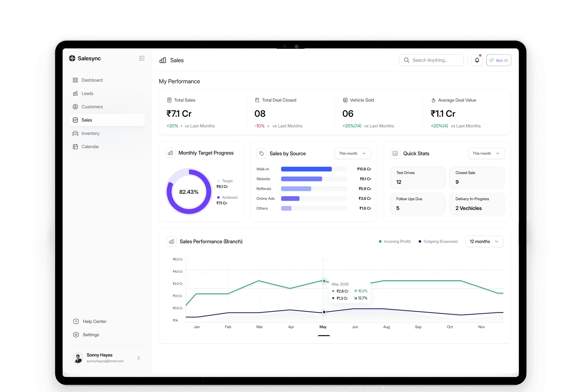Select Jan on the chart axis
Screen dimensions: 578x392
coord(197,327)
